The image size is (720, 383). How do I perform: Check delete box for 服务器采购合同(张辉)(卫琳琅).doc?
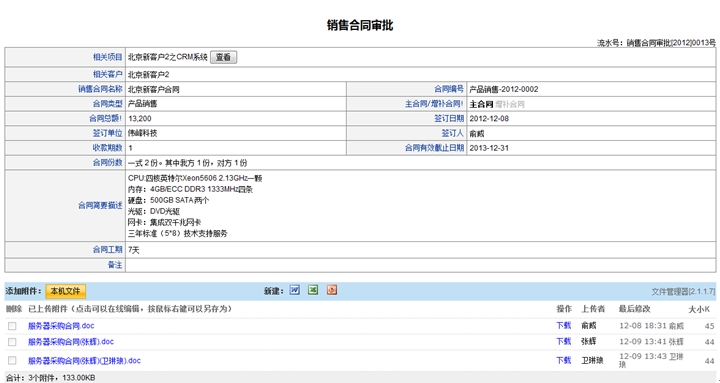[12, 361]
